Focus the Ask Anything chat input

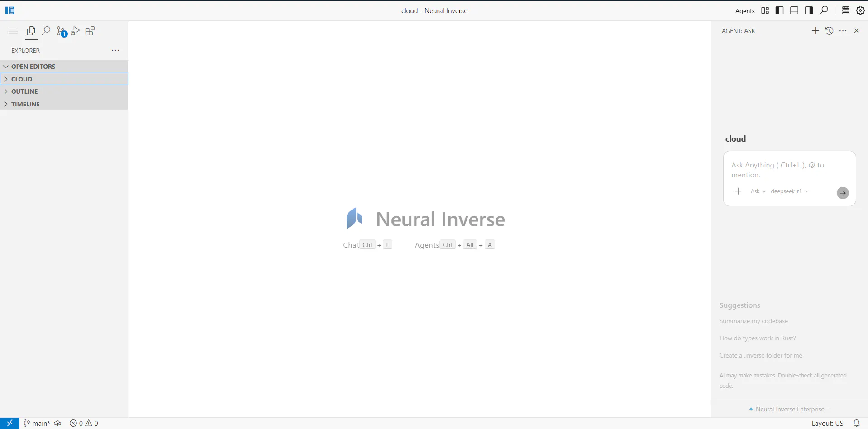coord(789,170)
